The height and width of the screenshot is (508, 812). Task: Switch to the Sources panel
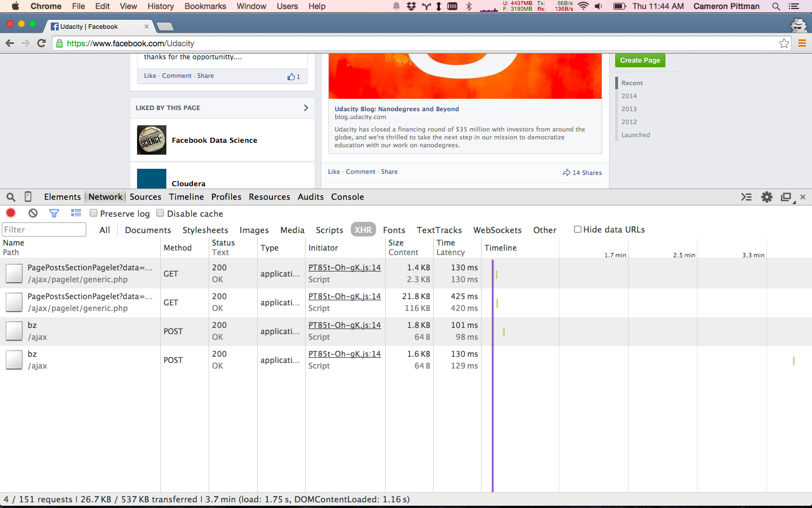coord(145,196)
